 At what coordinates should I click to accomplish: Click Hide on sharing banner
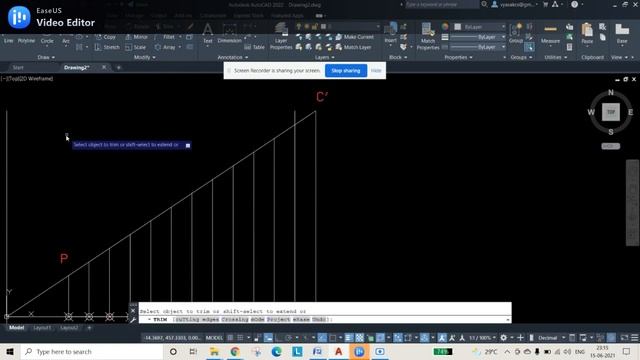[376, 71]
